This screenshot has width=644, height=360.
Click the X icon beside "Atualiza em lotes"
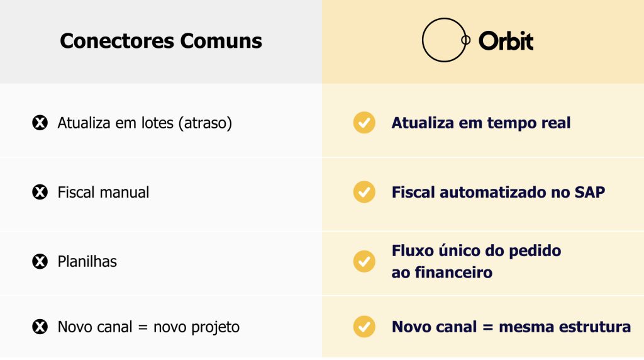click(40, 123)
